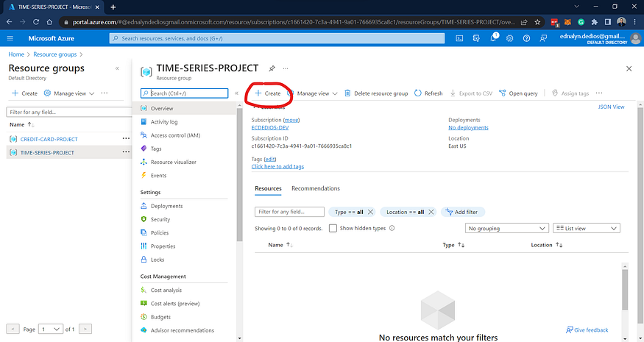Click Assign tags in toolbar
Image resolution: width=644 pixels, height=342 pixels.
[570, 93]
